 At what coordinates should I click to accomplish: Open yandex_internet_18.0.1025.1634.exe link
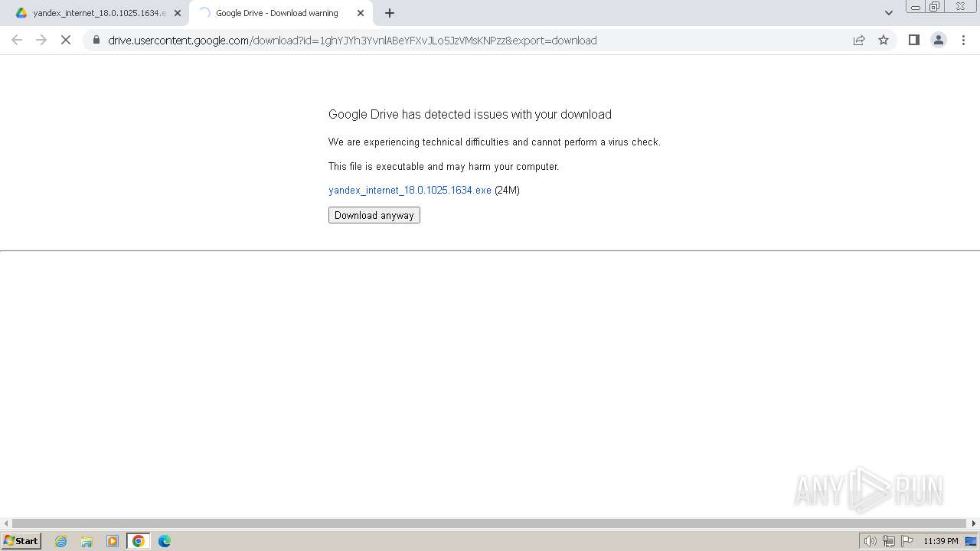click(410, 190)
